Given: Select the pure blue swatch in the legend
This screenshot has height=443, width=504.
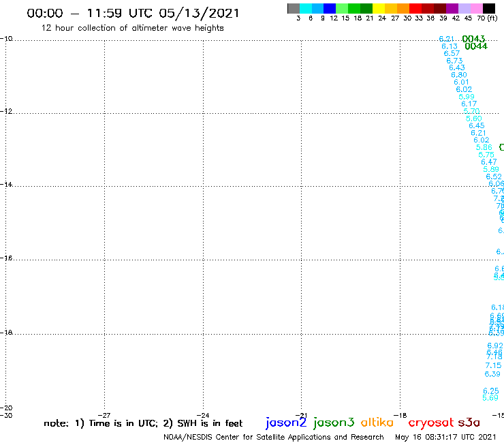Looking at the screenshot, I should 330,9.
